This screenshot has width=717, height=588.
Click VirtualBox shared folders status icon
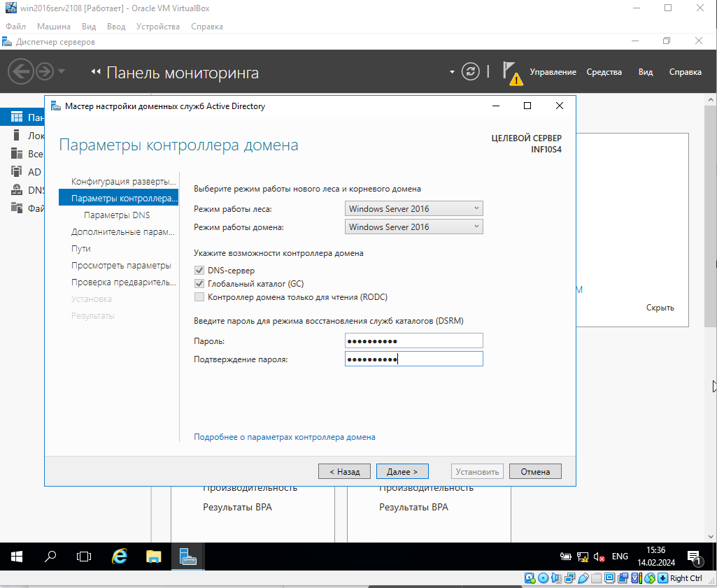[x=596, y=578]
